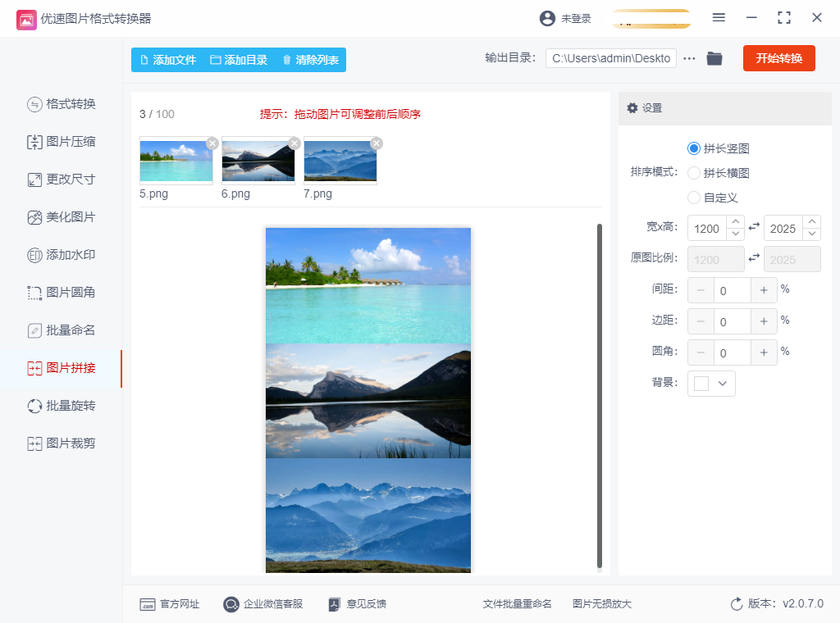Click the user avatar 未登录 icon
The image size is (840, 623).
point(547,19)
